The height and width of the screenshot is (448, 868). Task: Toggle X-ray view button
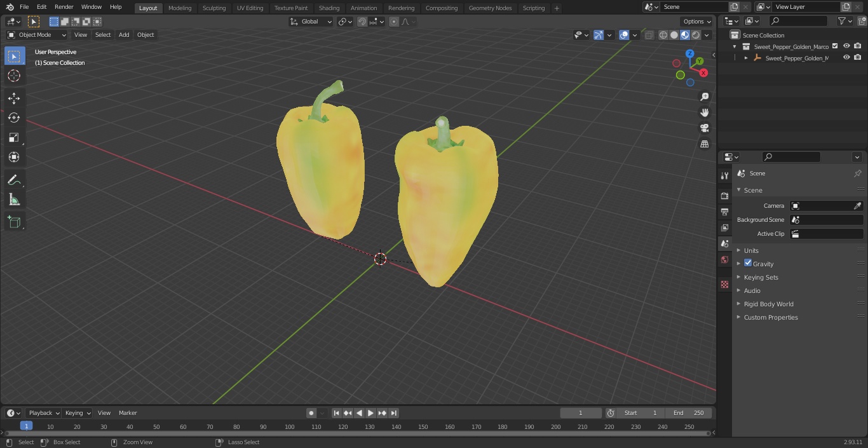point(649,35)
